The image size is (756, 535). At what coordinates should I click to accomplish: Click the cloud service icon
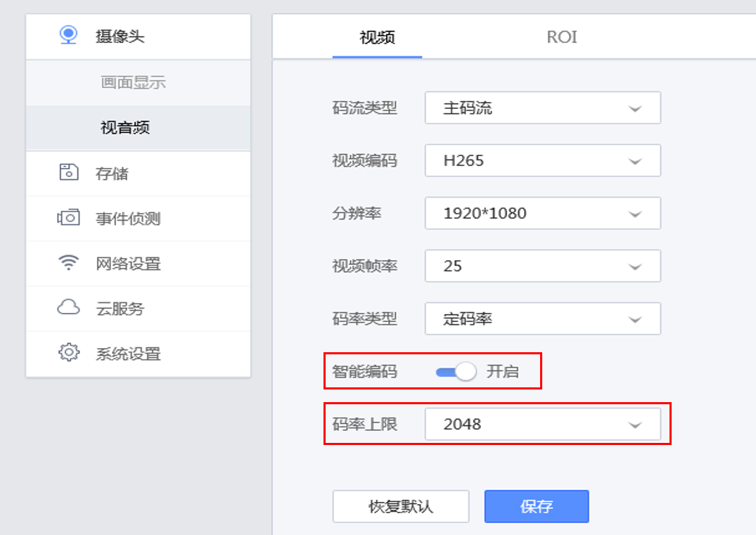[68, 308]
